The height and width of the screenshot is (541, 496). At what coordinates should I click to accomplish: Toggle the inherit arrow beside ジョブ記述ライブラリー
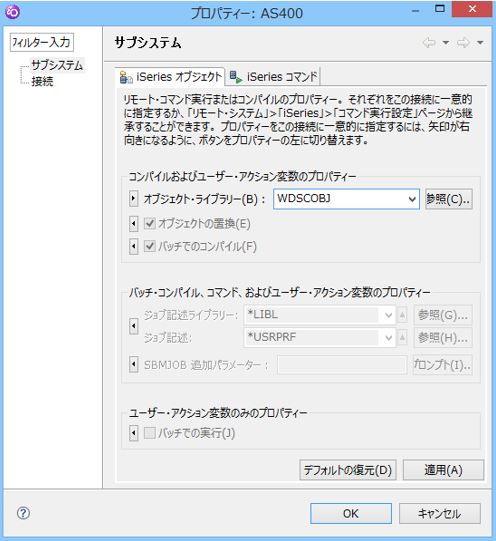[133, 326]
